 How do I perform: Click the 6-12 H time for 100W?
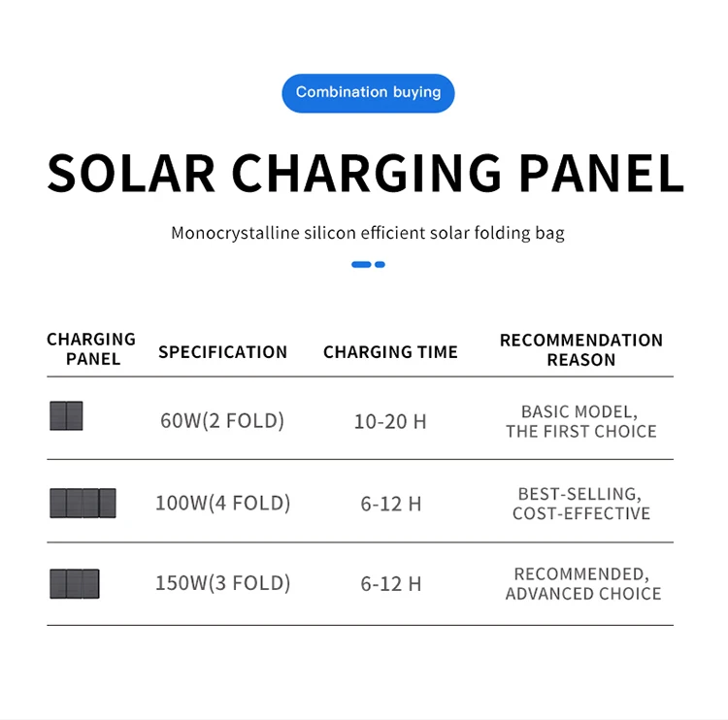click(x=390, y=504)
